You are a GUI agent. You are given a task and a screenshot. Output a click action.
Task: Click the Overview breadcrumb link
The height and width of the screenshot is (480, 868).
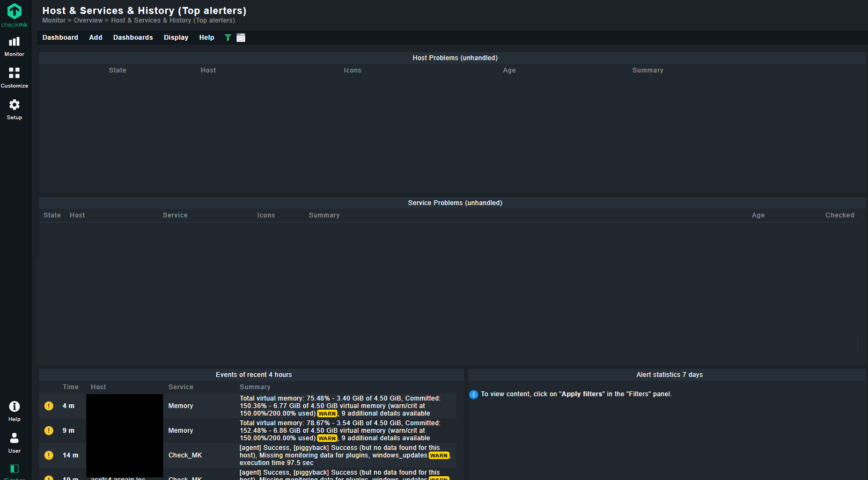(88, 20)
